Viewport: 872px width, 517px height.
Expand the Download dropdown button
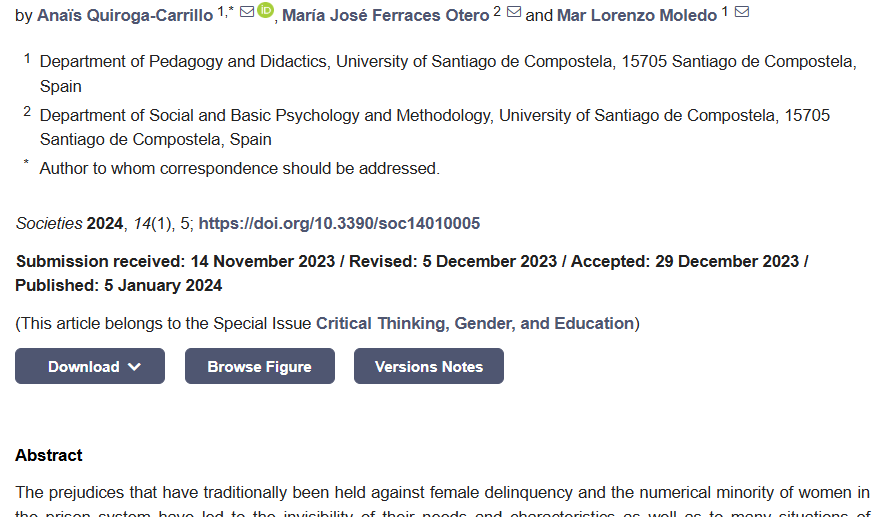coord(90,366)
